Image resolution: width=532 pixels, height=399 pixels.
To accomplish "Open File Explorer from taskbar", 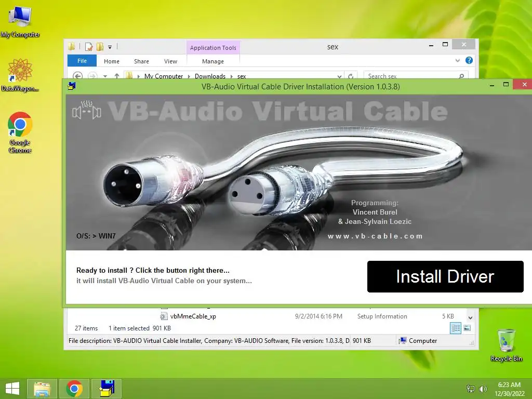I will tap(42, 389).
